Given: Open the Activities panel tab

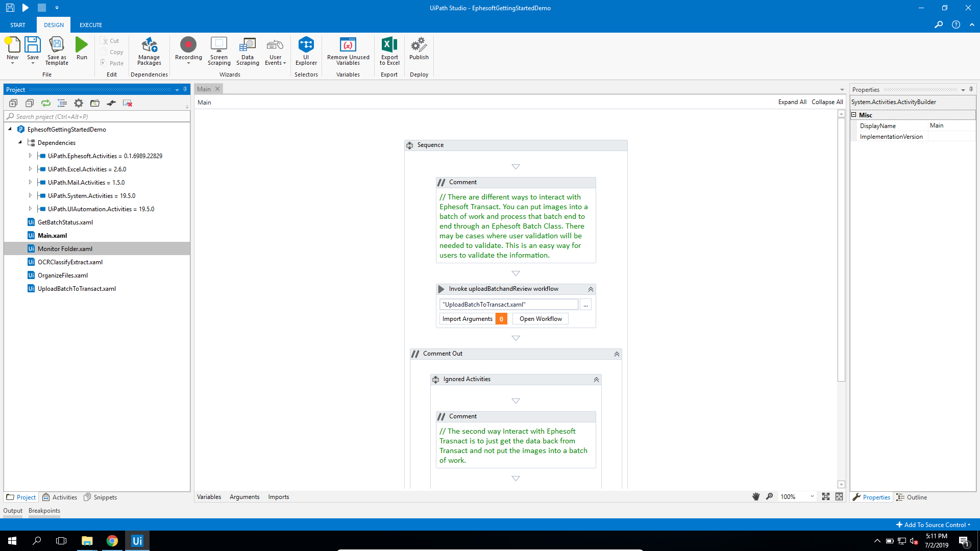Looking at the screenshot, I should coord(60,497).
